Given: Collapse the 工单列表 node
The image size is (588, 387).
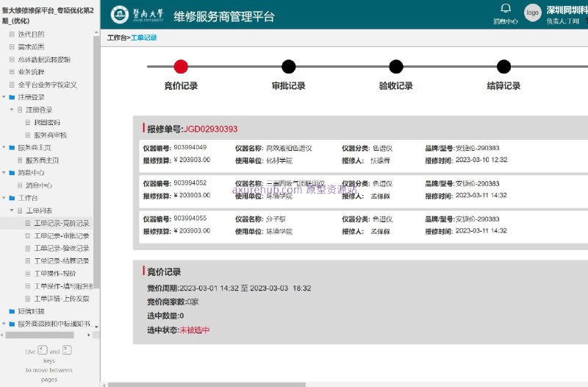Looking at the screenshot, I should pos(12,210).
